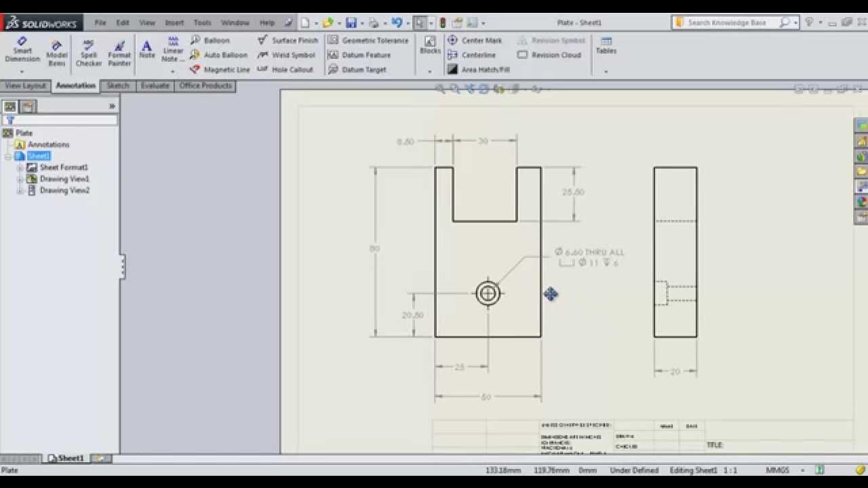868x488 pixels.
Task: Click the Rebuild traffic light icon
Action: tap(443, 22)
